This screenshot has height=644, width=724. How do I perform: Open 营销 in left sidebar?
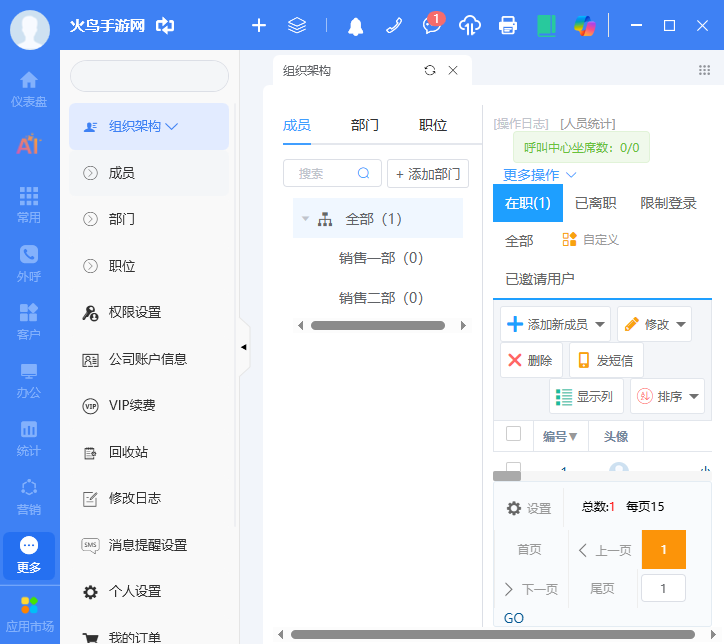[x=29, y=497]
